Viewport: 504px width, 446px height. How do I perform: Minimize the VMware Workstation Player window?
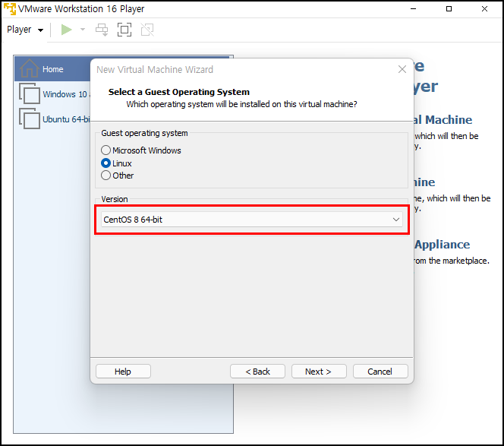(414, 9)
